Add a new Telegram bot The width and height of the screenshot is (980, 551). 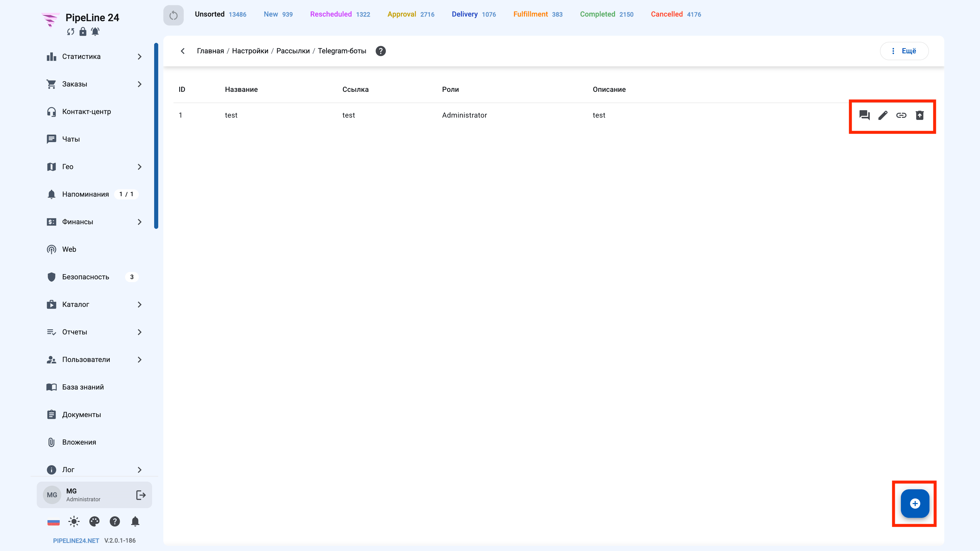(915, 504)
